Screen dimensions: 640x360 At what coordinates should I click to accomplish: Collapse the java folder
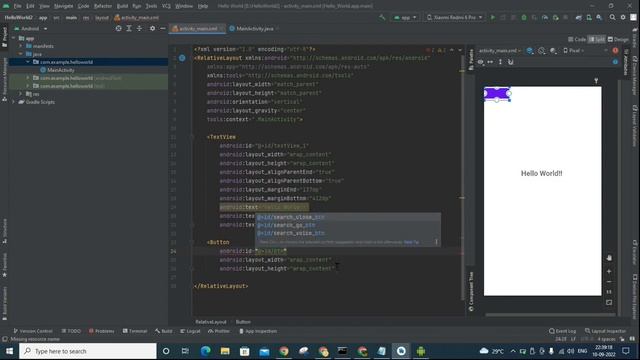pos(20,54)
